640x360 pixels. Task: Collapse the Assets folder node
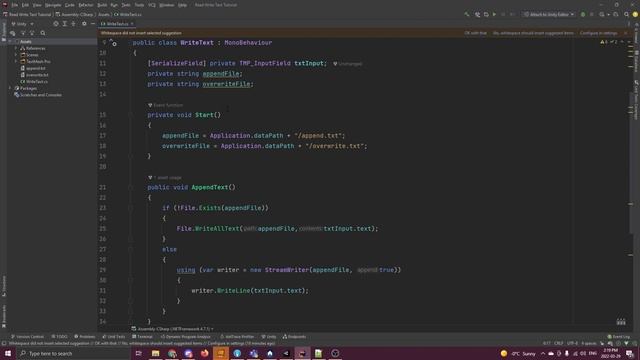[x=10, y=42]
